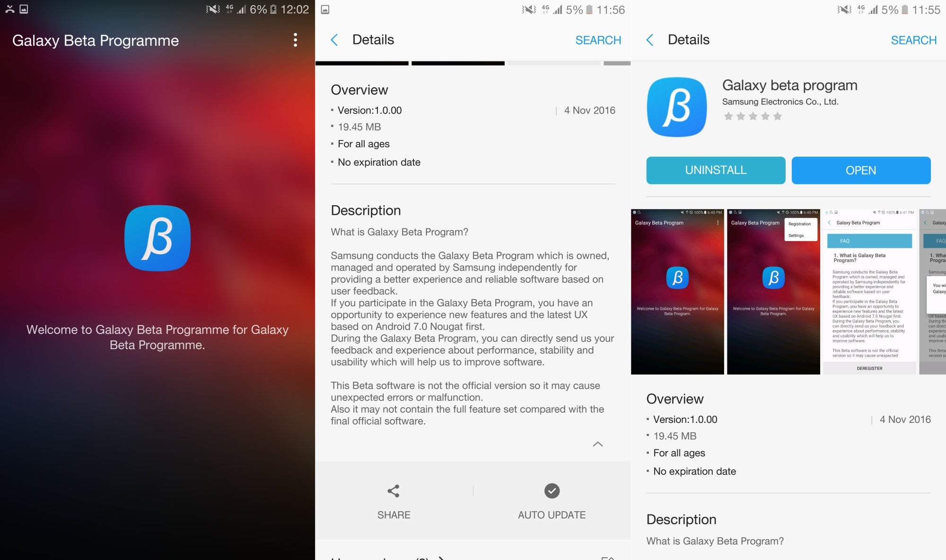The height and width of the screenshot is (560, 946).
Task: Tap OPEN button for Galaxy beta program
Action: (x=861, y=171)
